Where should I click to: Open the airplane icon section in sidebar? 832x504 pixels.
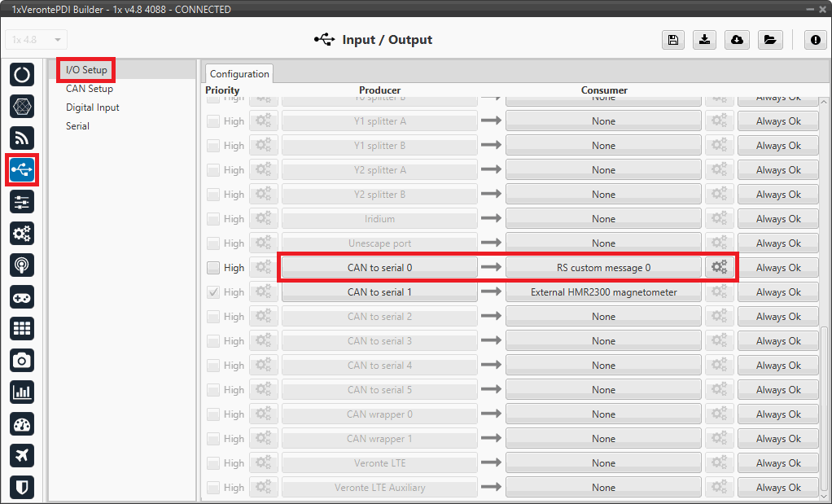point(22,455)
